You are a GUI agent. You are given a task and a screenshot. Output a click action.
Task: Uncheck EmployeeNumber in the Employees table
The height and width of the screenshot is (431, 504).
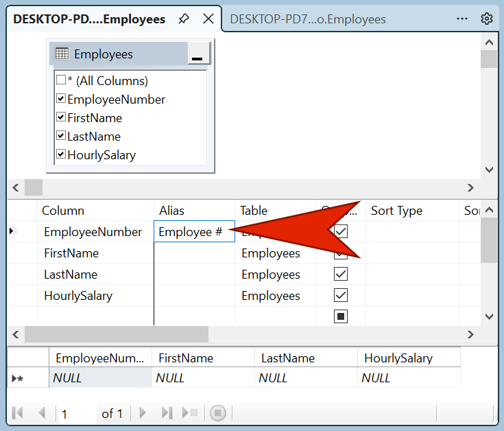pyautogui.click(x=61, y=98)
